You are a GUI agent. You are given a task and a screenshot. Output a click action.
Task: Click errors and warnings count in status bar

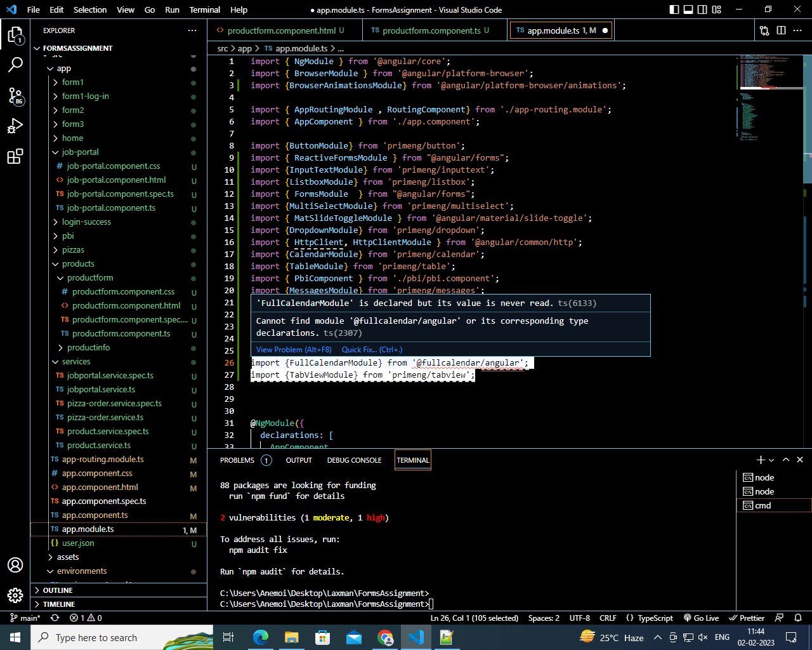coord(86,618)
